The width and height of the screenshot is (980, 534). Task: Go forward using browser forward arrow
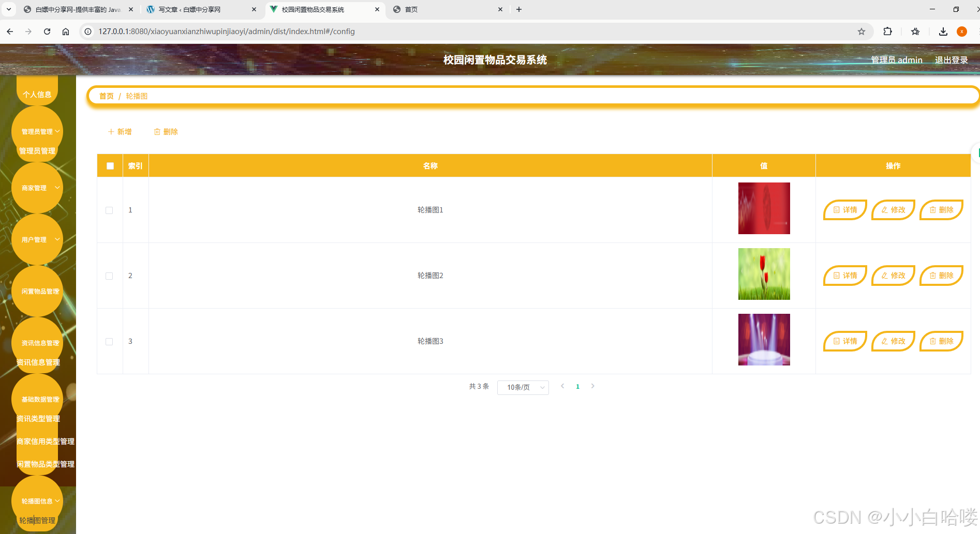28,32
